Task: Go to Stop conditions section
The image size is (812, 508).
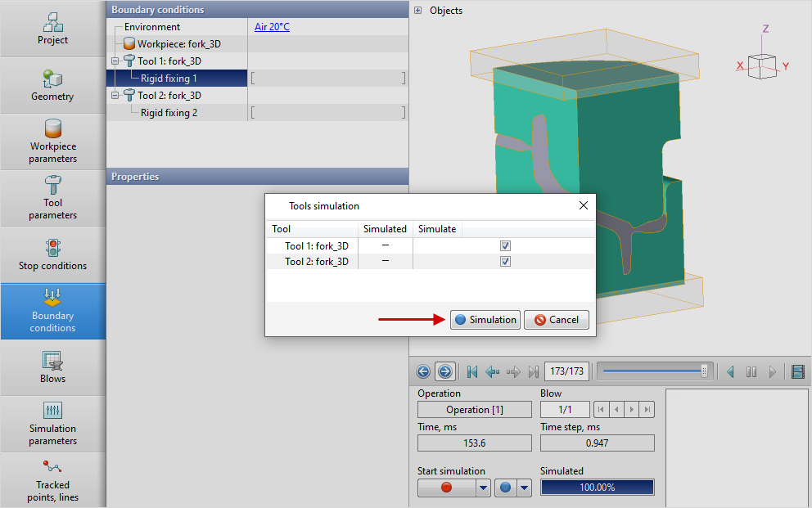Action: [x=52, y=254]
